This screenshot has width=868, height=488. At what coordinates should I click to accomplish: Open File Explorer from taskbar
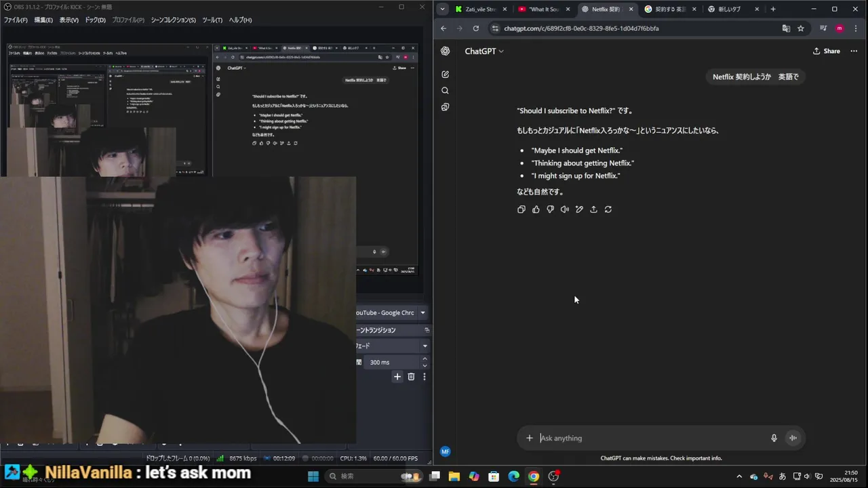pyautogui.click(x=454, y=476)
